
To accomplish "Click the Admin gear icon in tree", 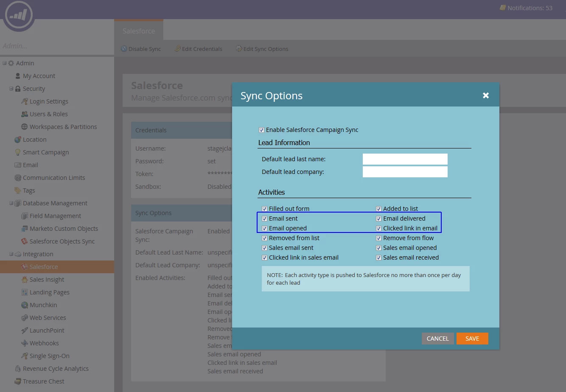I will coord(11,63).
